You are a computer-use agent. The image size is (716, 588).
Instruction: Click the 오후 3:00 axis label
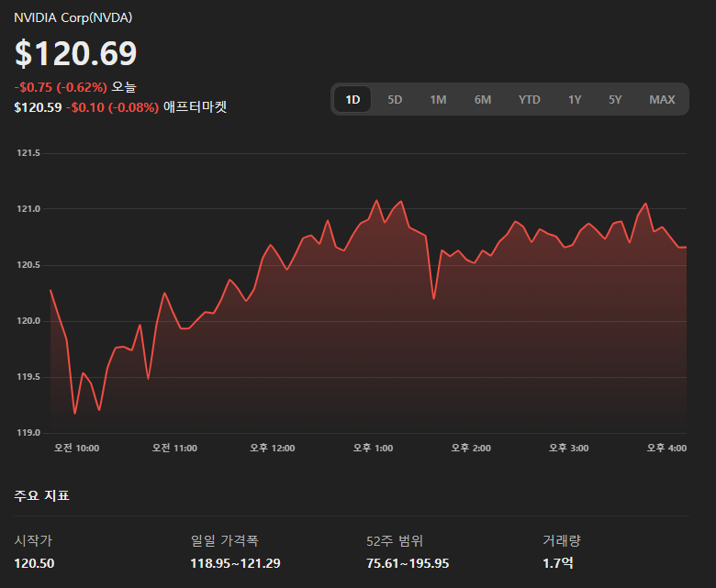(x=568, y=449)
